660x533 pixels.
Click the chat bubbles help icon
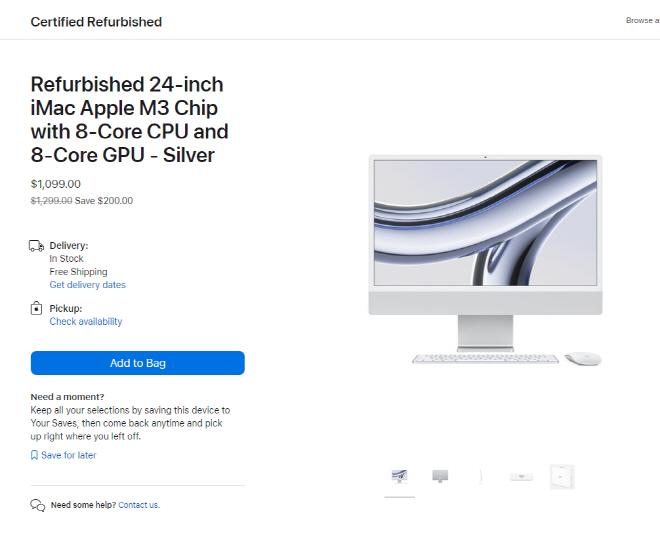[37, 505]
